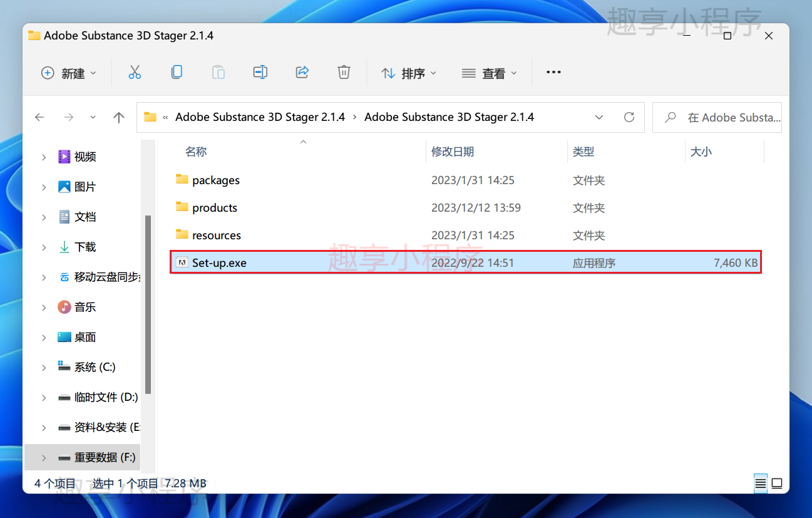Switch to large thumbnails view icon in status bar
The image size is (812, 518).
pos(777,484)
